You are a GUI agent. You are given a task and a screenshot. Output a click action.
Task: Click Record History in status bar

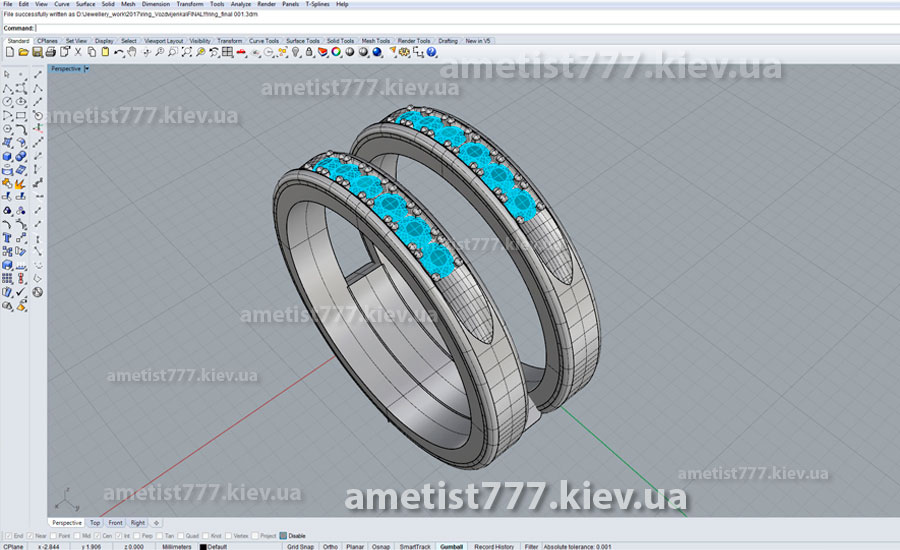click(494, 547)
